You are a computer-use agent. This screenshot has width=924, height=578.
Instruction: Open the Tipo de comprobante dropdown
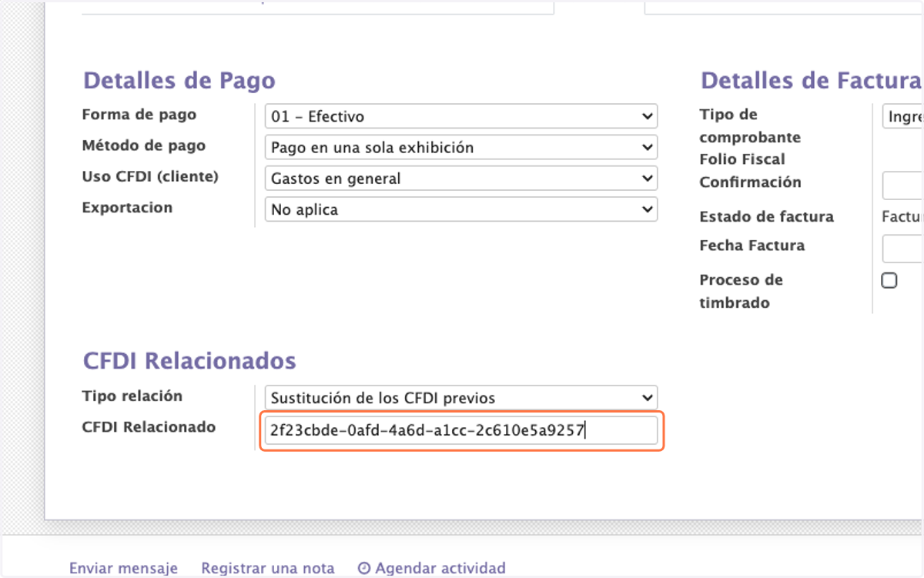click(902, 116)
